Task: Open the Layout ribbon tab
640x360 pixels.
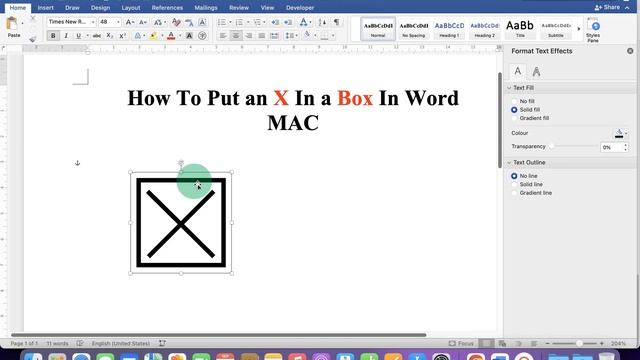Action: click(x=131, y=8)
